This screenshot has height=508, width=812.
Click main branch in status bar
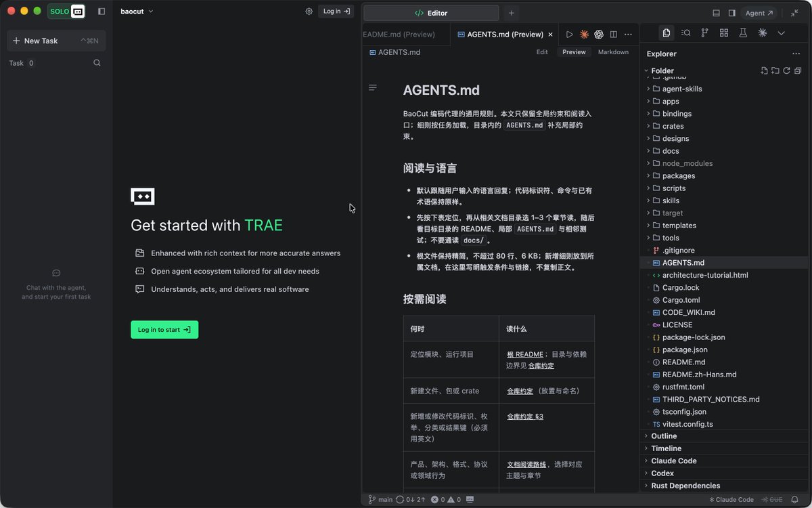(x=380, y=500)
